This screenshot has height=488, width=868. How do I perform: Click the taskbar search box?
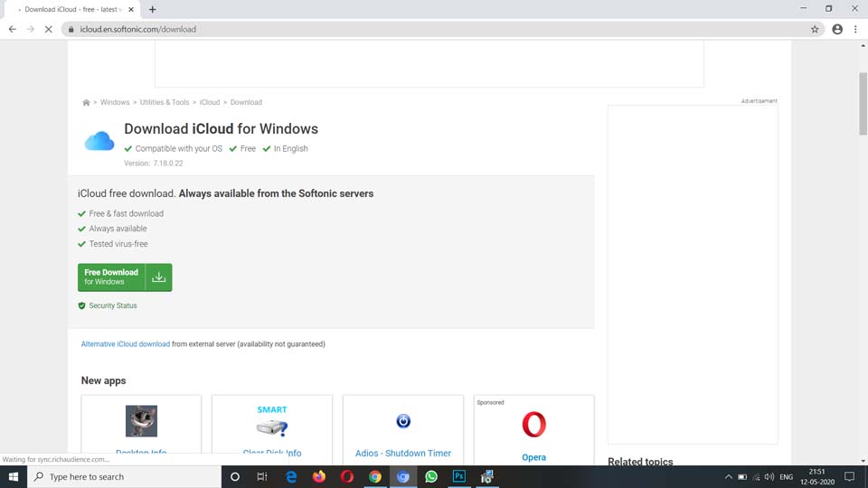124,476
